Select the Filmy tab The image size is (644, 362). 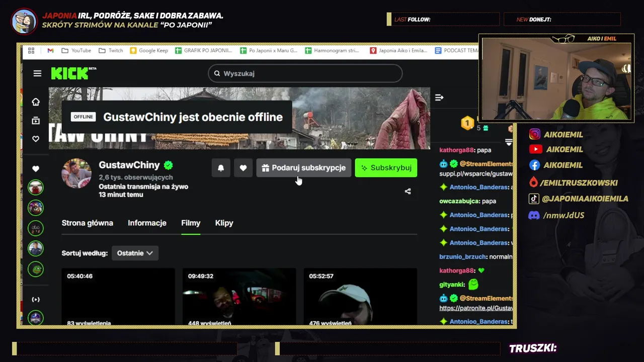coord(191,223)
